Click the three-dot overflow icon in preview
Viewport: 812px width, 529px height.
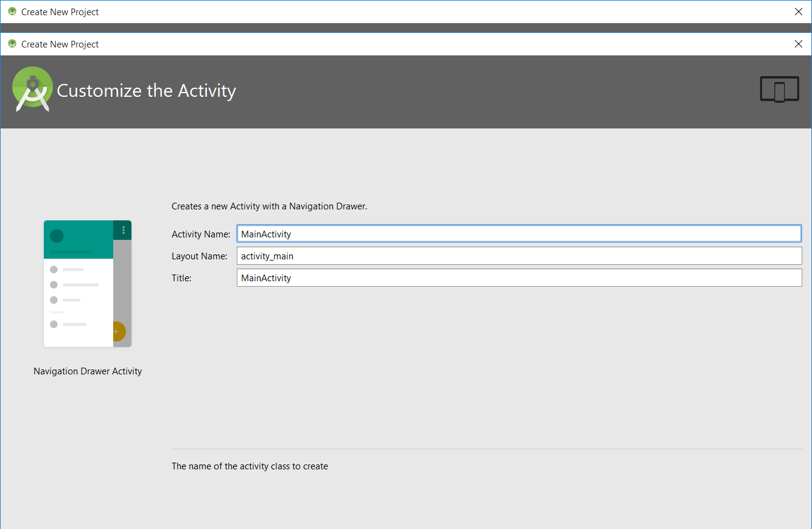124,230
